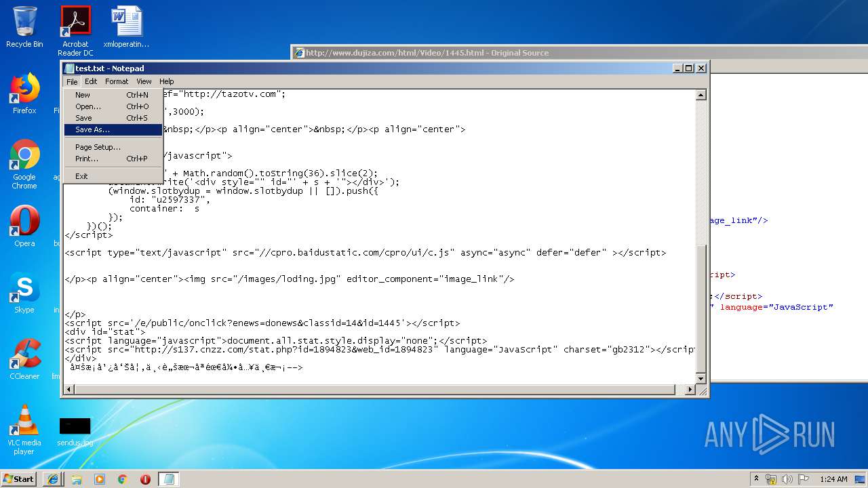Screen dimensions: 868x488
Task: Click the Notepad taskbar button
Action: 169,479
